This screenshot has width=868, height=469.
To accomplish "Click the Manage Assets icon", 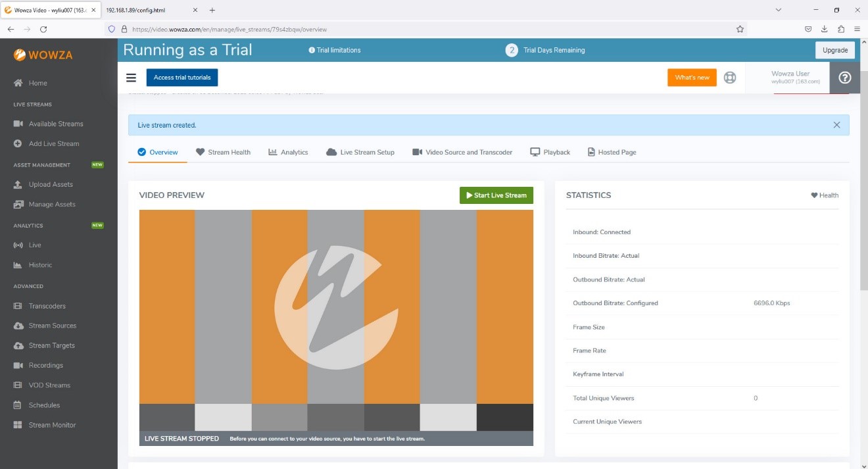I will pos(18,205).
